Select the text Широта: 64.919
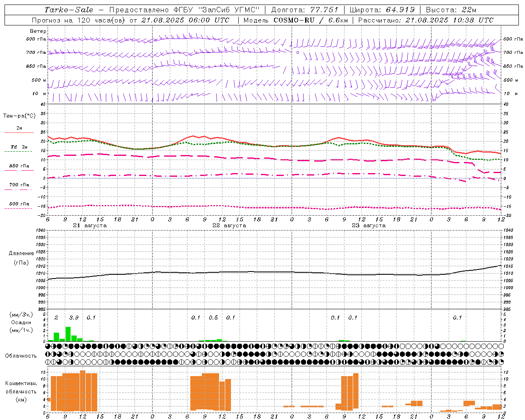Viewport: 525px width, 420px height. pos(382,10)
